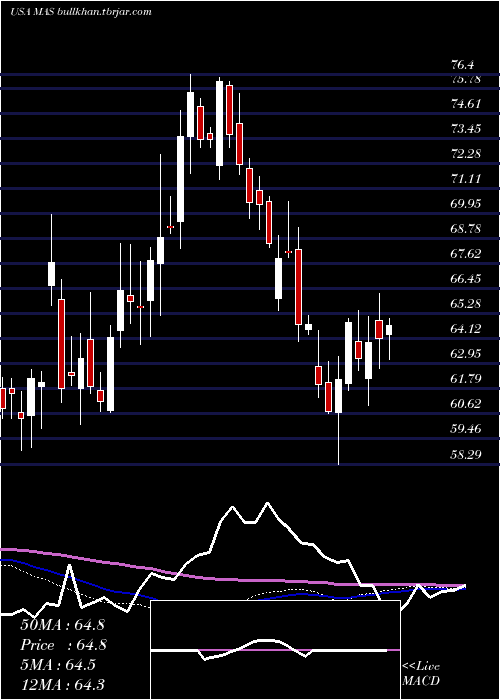
Task: Click the '<<Live MACD' label
Action: pos(421,674)
